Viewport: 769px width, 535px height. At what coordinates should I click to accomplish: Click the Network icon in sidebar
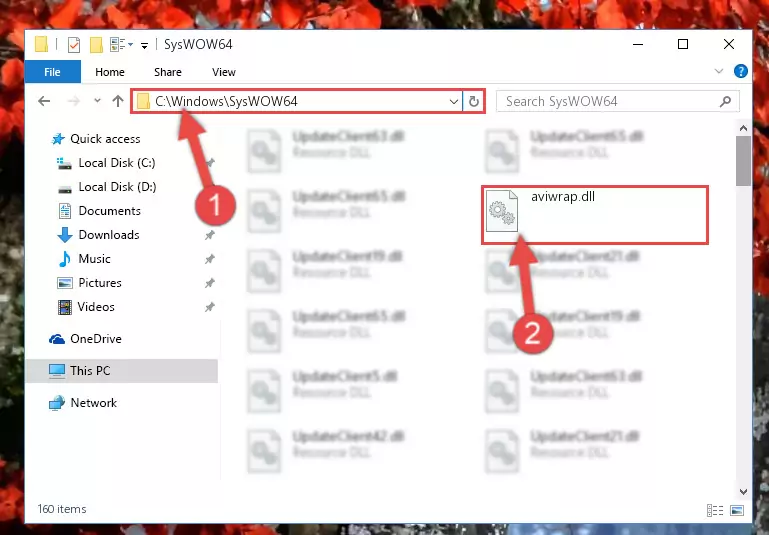pyautogui.click(x=57, y=403)
